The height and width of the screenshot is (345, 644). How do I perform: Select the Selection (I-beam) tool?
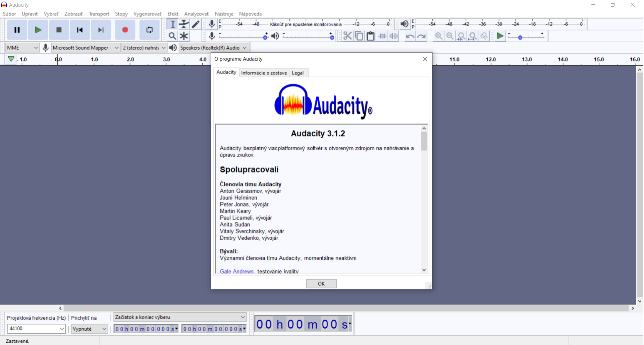(172, 24)
